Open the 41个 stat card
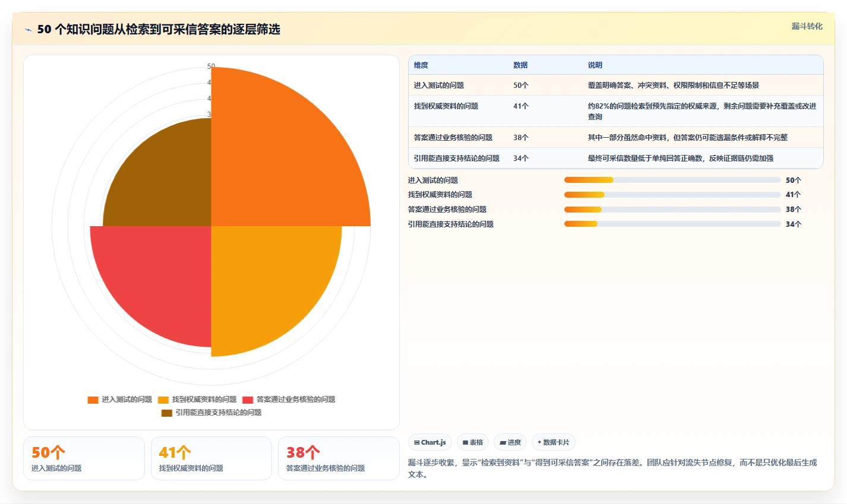The image size is (847, 504). click(211, 458)
